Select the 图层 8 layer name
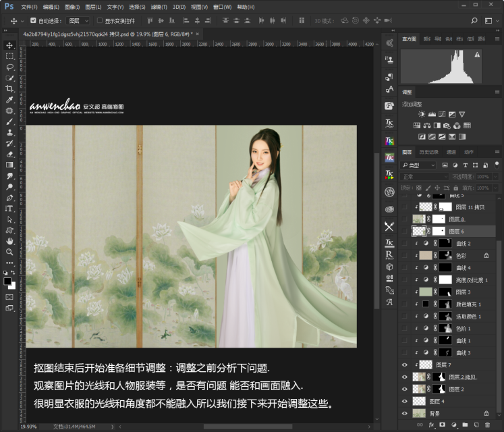 [x=456, y=219]
